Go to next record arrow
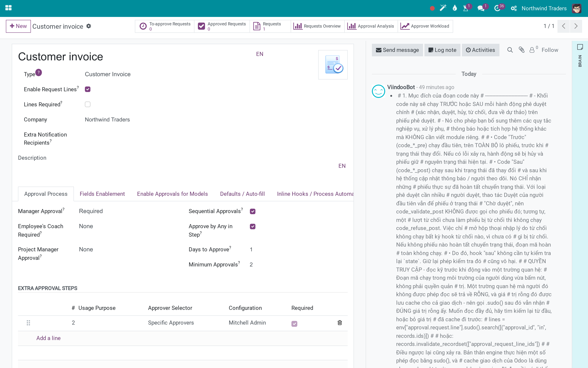This screenshot has height=368, width=588. click(x=576, y=26)
